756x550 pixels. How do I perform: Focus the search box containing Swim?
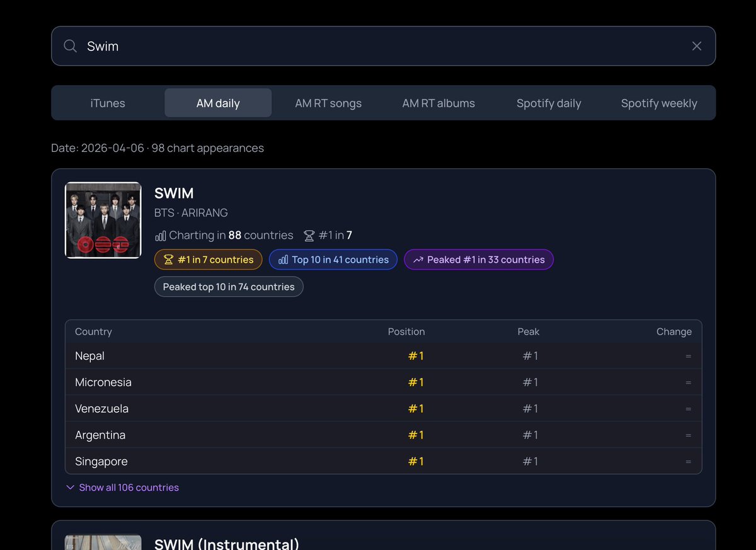click(x=383, y=46)
